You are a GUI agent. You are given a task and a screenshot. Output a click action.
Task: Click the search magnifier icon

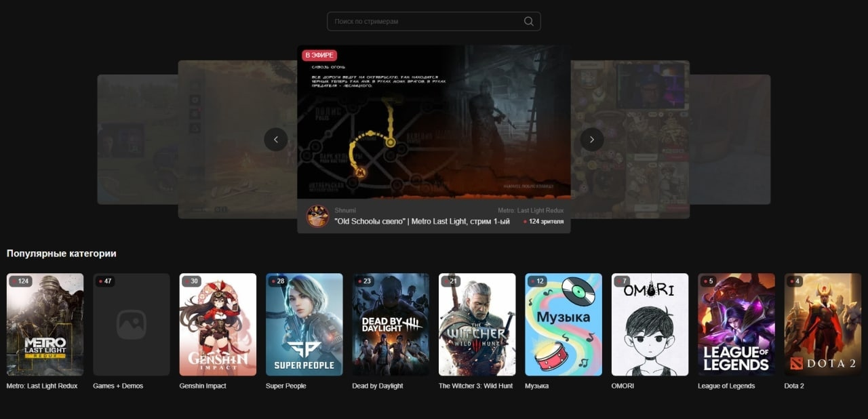pyautogui.click(x=529, y=21)
